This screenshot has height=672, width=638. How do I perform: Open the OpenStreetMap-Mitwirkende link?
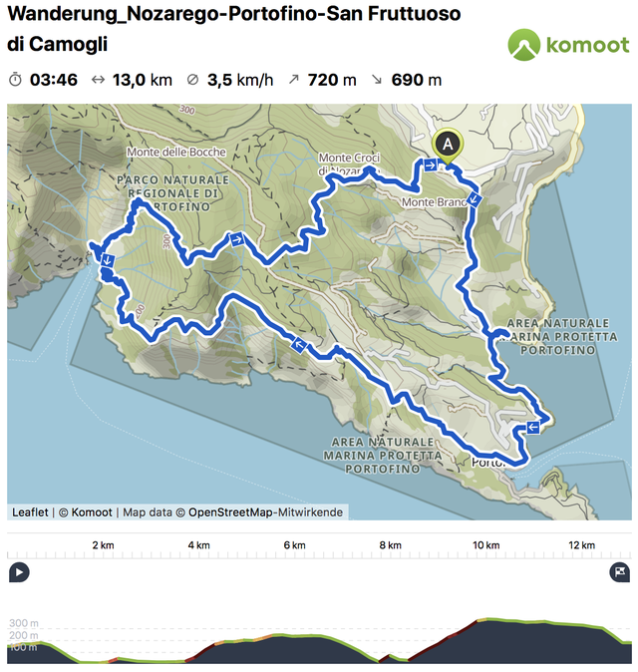pos(265,512)
